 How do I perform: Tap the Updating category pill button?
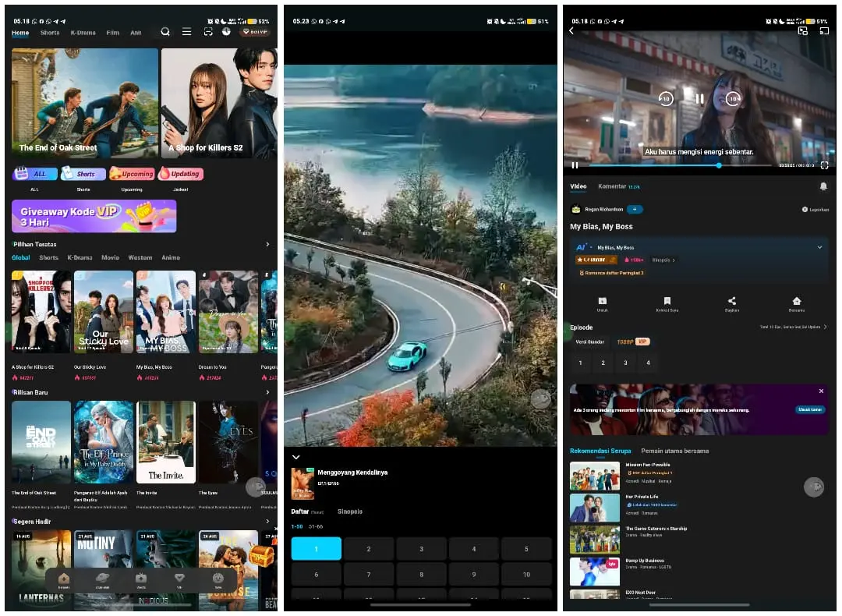(181, 173)
